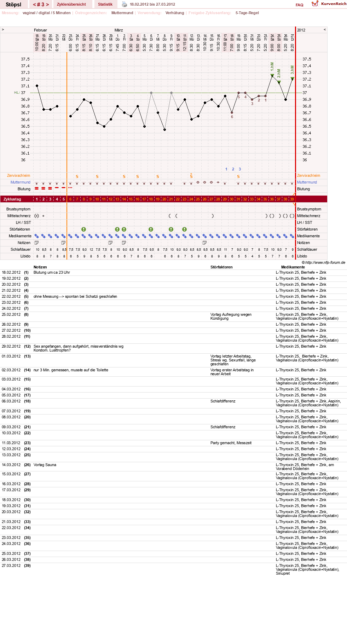Switch to the Zyklenübersicht tab
Screen dimensions: 347x644
pyautogui.click(x=71, y=4)
